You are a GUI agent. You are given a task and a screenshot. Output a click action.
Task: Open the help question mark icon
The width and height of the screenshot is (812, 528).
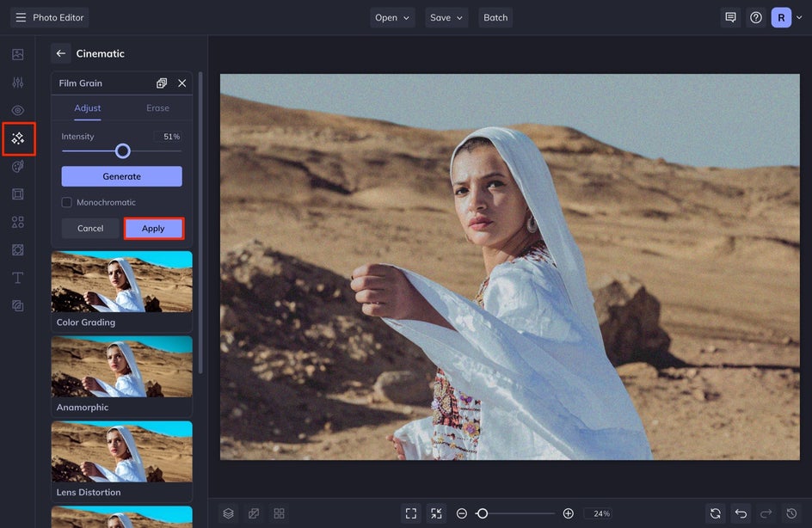tap(755, 17)
